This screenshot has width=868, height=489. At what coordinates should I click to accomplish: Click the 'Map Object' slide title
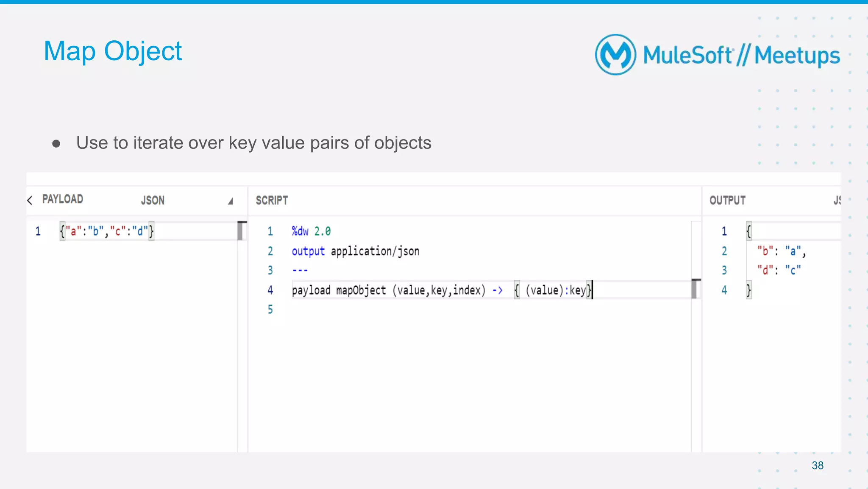point(113,51)
